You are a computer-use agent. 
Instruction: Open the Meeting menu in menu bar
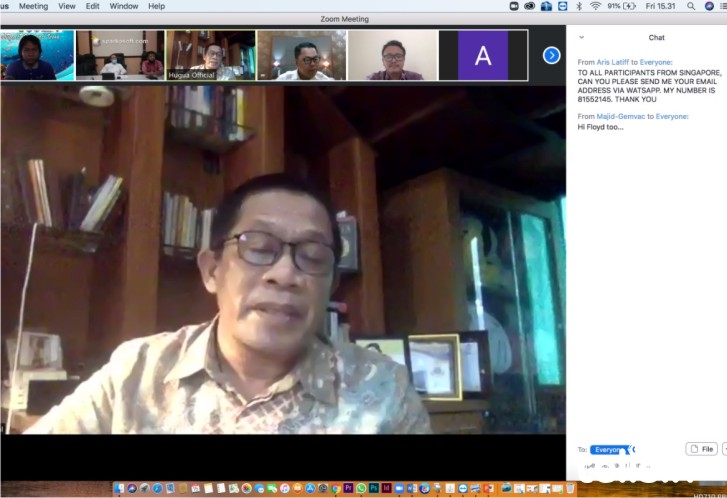33,6
